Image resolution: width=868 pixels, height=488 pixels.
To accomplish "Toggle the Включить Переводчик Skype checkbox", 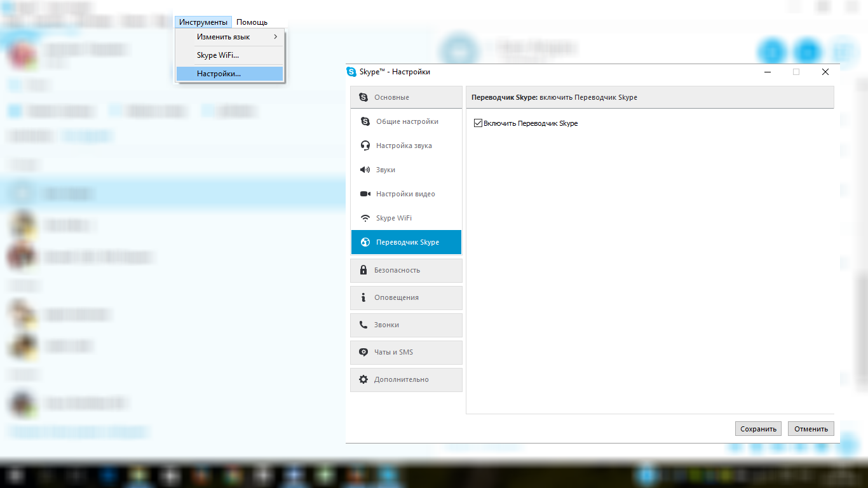I will point(478,123).
